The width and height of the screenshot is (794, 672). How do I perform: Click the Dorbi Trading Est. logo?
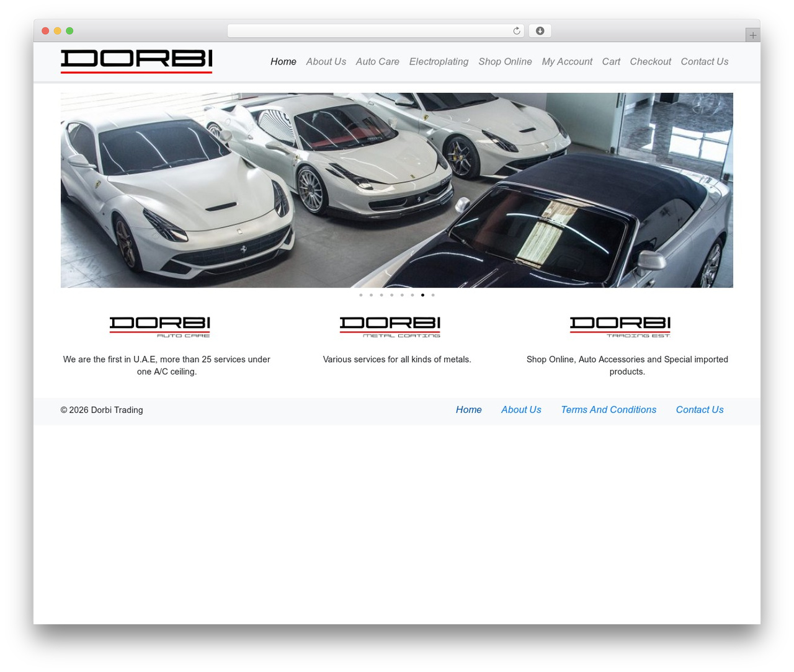pyautogui.click(x=620, y=327)
